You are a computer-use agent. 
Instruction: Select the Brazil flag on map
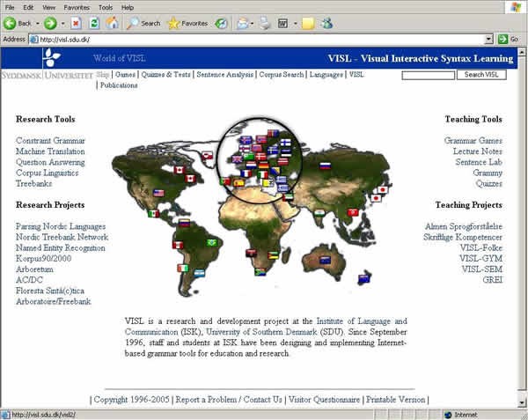211,242
